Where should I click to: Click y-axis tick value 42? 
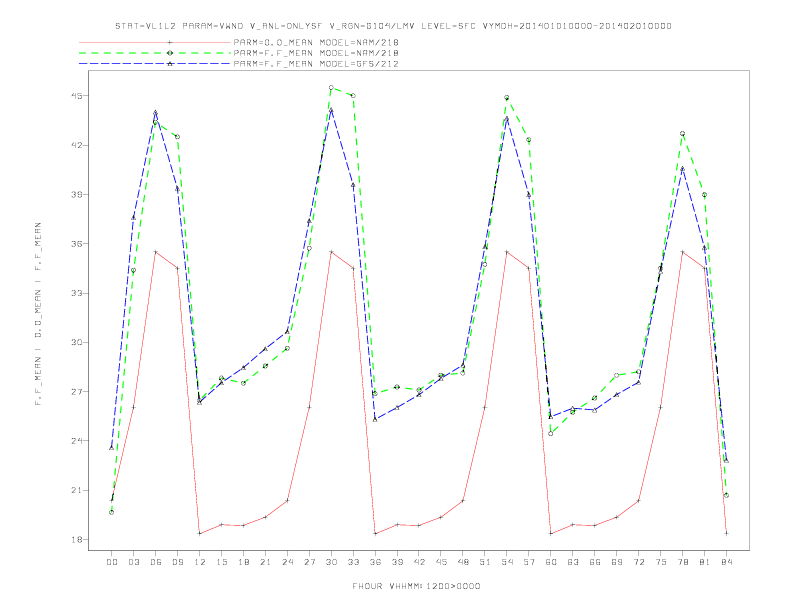click(76, 145)
